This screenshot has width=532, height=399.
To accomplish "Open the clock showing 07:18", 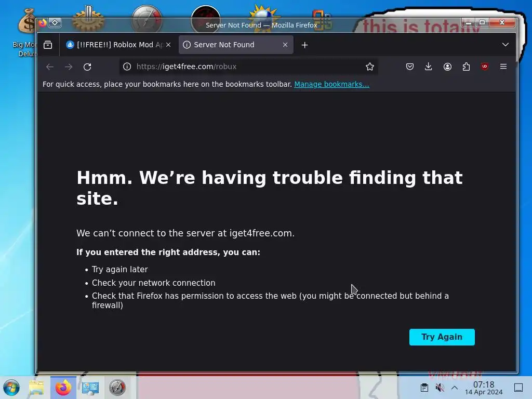I will 484,388.
